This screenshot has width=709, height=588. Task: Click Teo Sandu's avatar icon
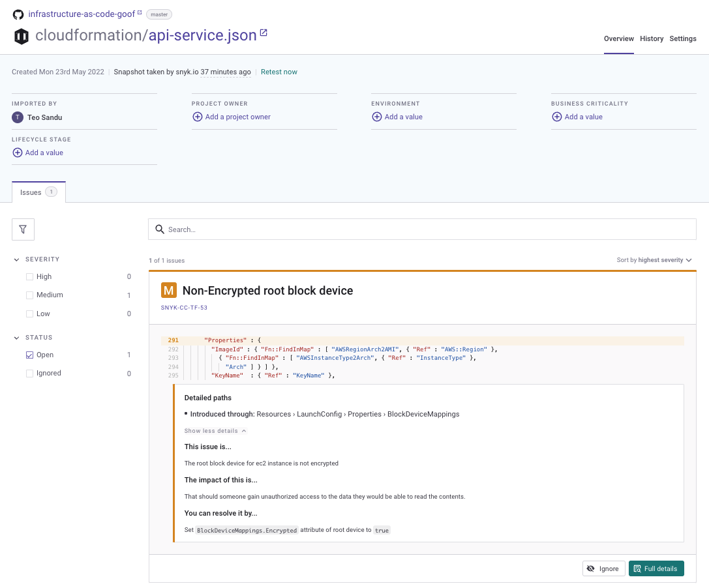(16, 117)
